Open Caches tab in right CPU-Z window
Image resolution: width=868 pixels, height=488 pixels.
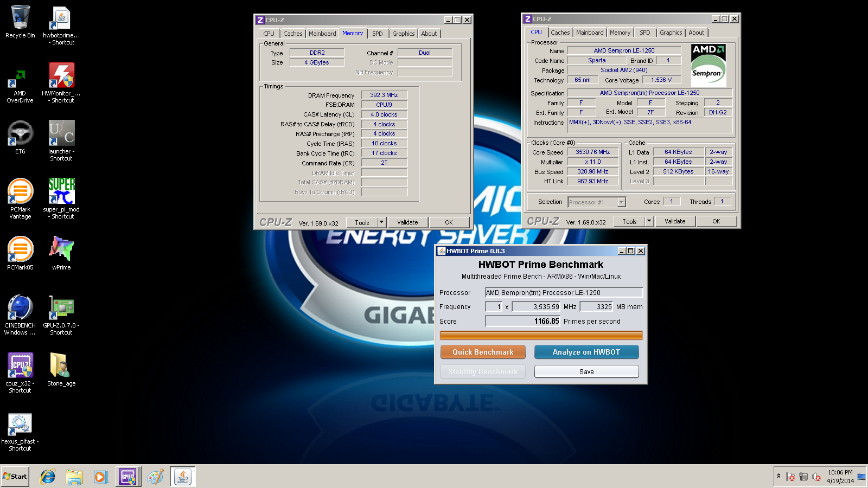pos(560,33)
